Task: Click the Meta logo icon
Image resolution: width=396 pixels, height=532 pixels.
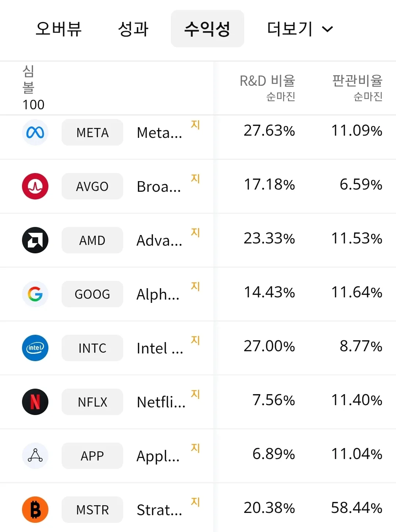Action: coord(35,132)
